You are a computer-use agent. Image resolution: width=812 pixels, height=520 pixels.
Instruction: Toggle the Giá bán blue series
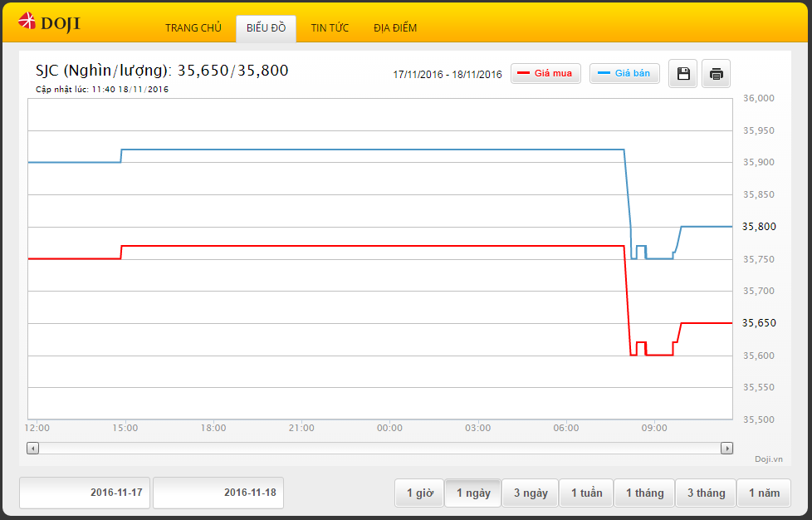624,74
